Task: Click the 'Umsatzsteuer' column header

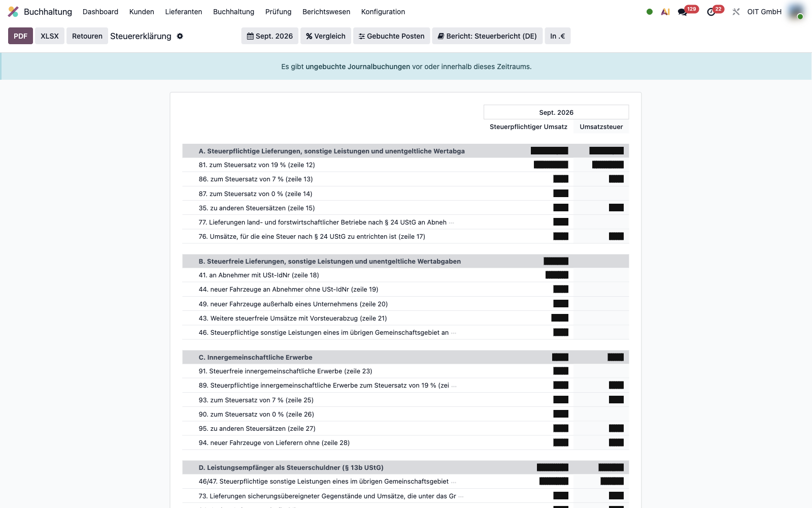Action: (x=601, y=127)
